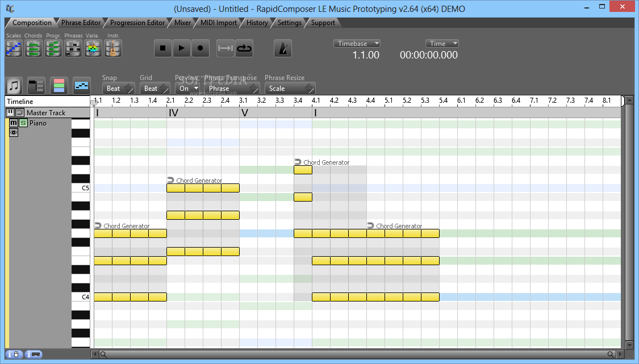
Task: Open the Phrase Resize Scale selector
Action: (290, 89)
